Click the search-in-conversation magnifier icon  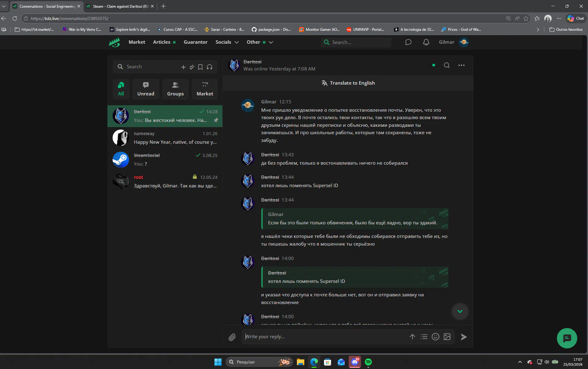446,65
